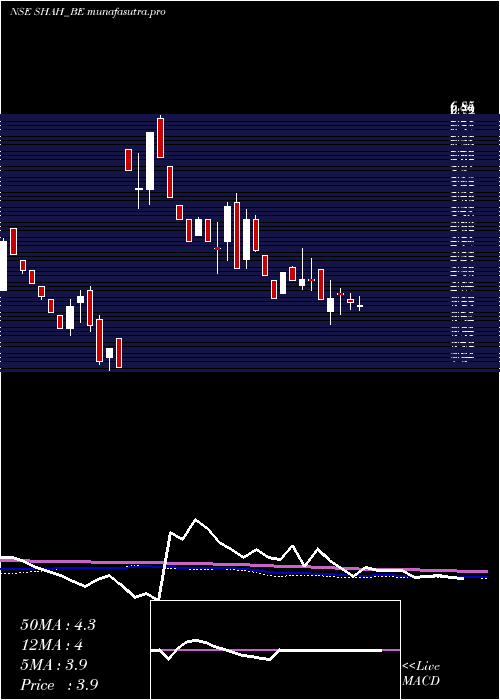The image size is (500, 700).
Task: Select the purple signal line in the MACD inset
Action: 275,650
